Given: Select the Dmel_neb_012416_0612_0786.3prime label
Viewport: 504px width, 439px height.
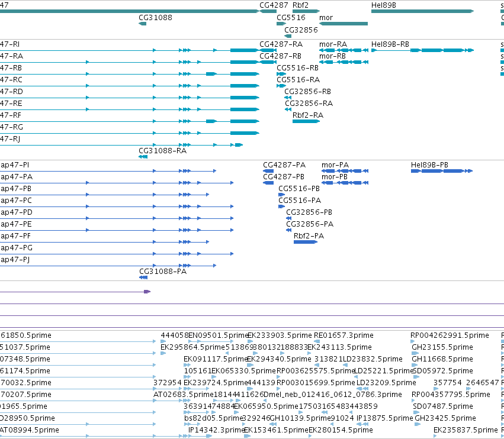Looking at the screenshot, I should [x=333, y=395].
